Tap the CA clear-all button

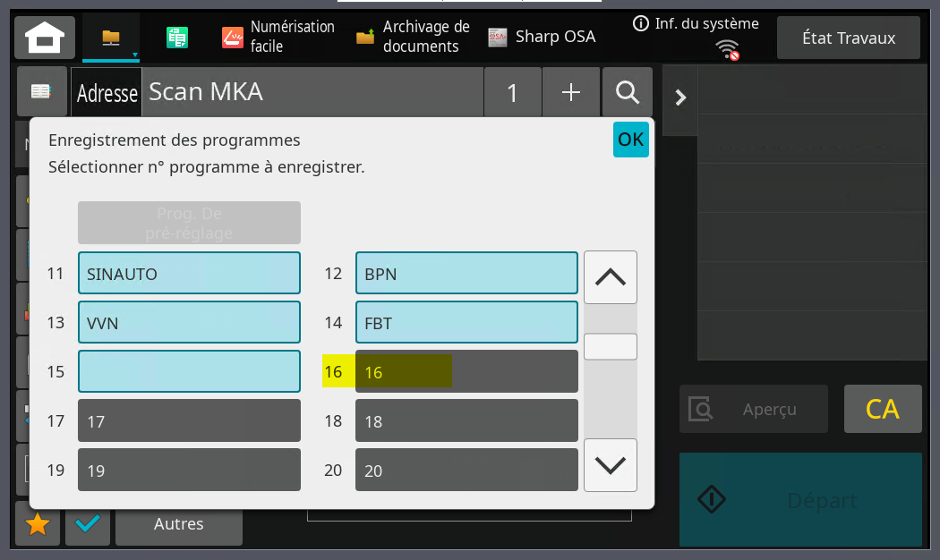(883, 409)
